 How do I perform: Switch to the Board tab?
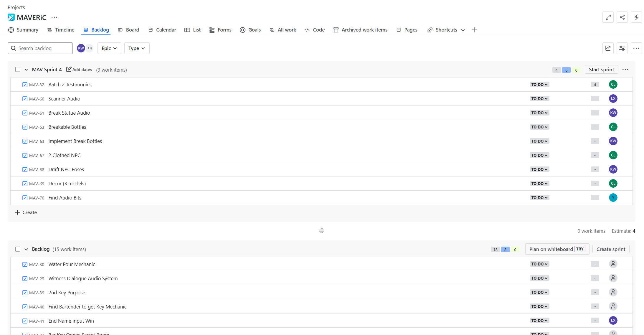[x=129, y=30]
